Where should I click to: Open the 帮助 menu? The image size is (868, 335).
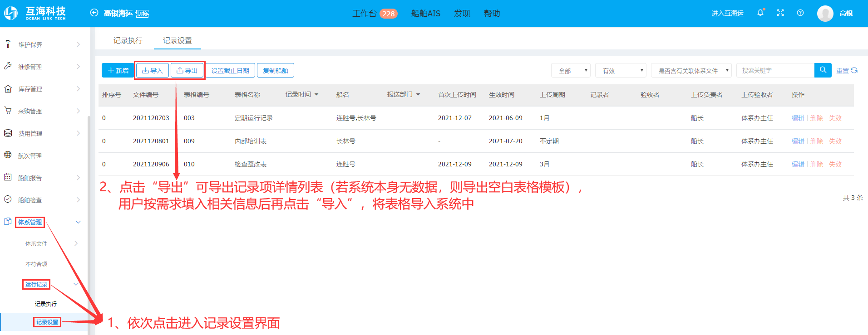coord(492,13)
